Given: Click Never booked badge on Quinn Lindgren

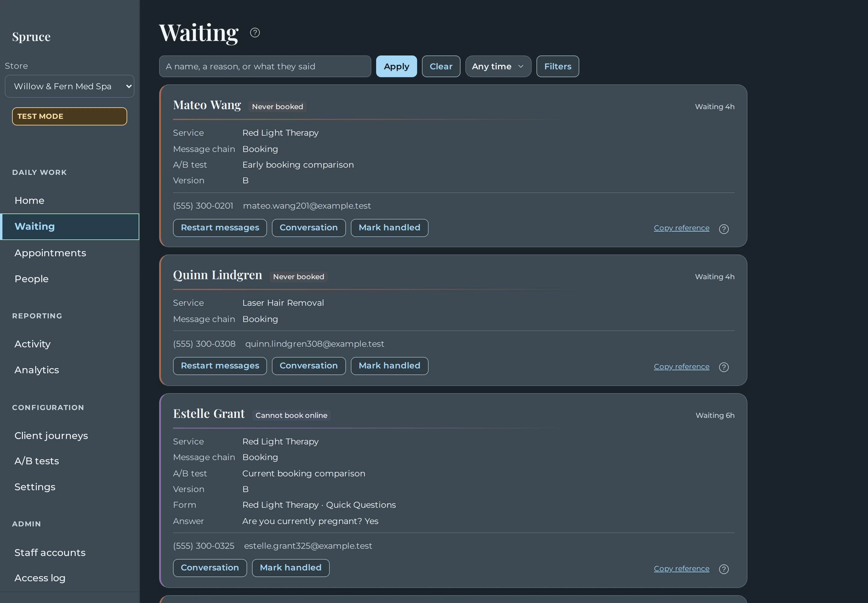Looking at the screenshot, I should [x=298, y=277].
